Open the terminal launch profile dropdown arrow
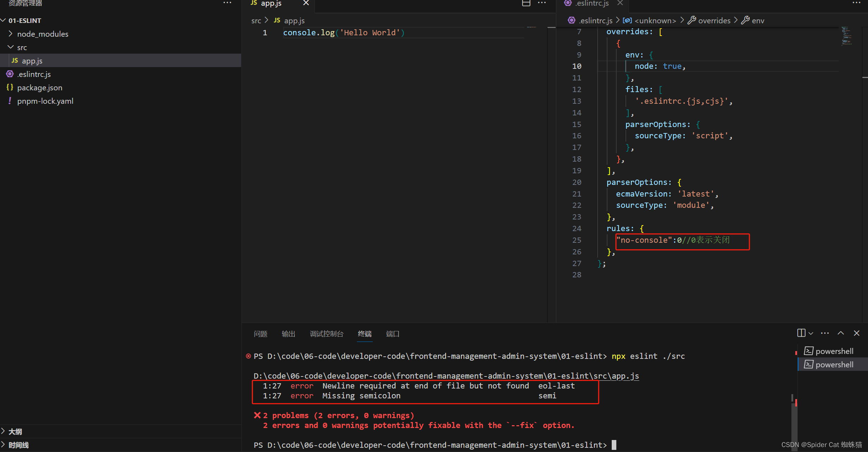The image size is (868, 452). [811, 333]
